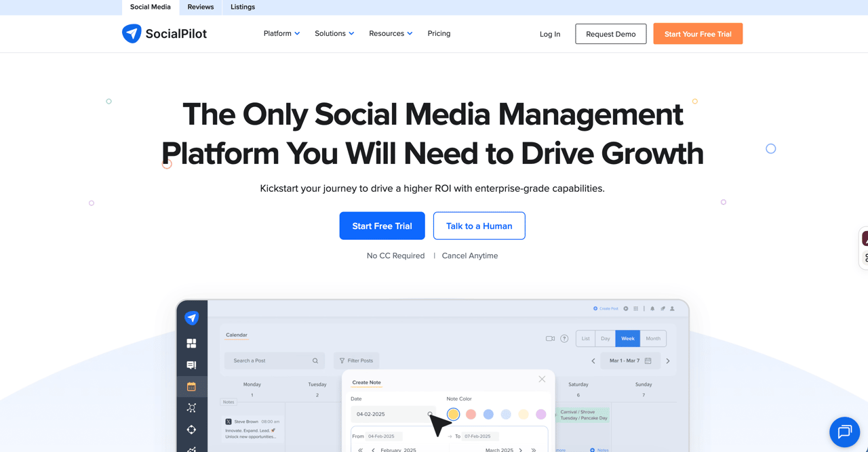Click Talk to a Human button
This screenshot has height=452, width=868.
tap(479, 226)
